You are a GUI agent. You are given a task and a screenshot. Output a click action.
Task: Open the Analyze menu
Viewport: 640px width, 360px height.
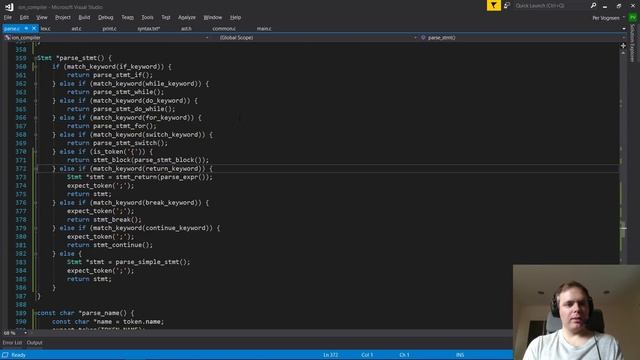[x=187, y=18]
